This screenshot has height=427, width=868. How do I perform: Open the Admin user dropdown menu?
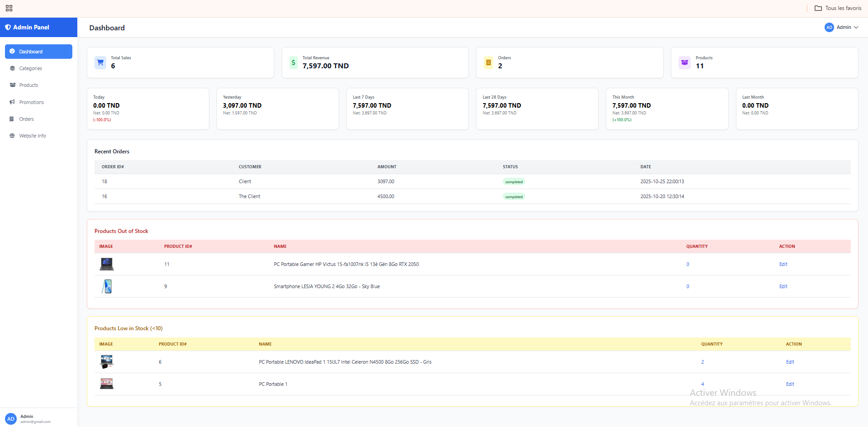pyautogui.click(x=841, y=27)
